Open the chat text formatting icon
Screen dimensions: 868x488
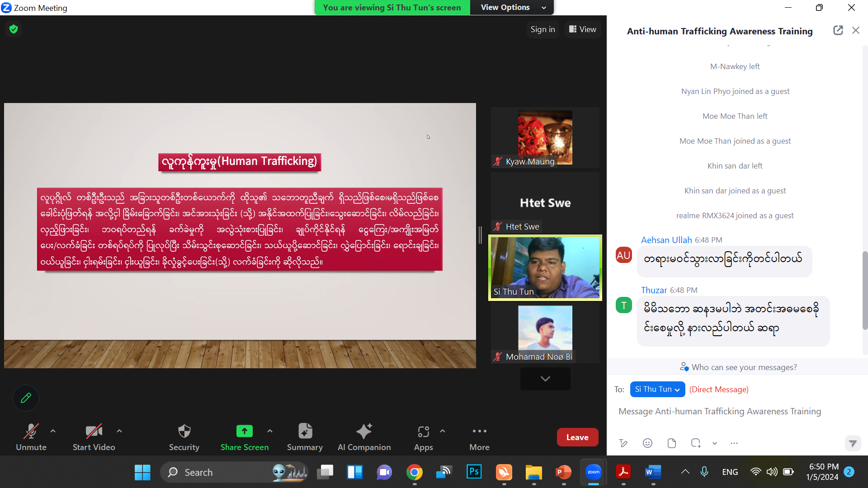[623, 443]
